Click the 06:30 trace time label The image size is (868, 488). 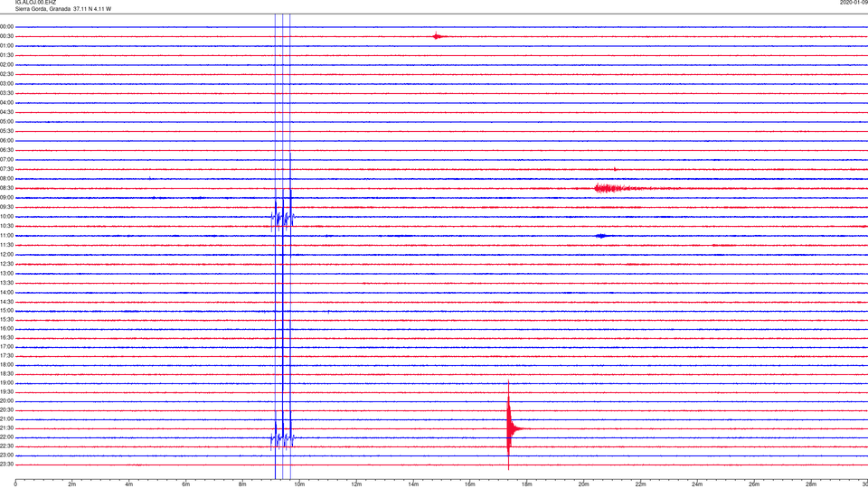[6, 150]
